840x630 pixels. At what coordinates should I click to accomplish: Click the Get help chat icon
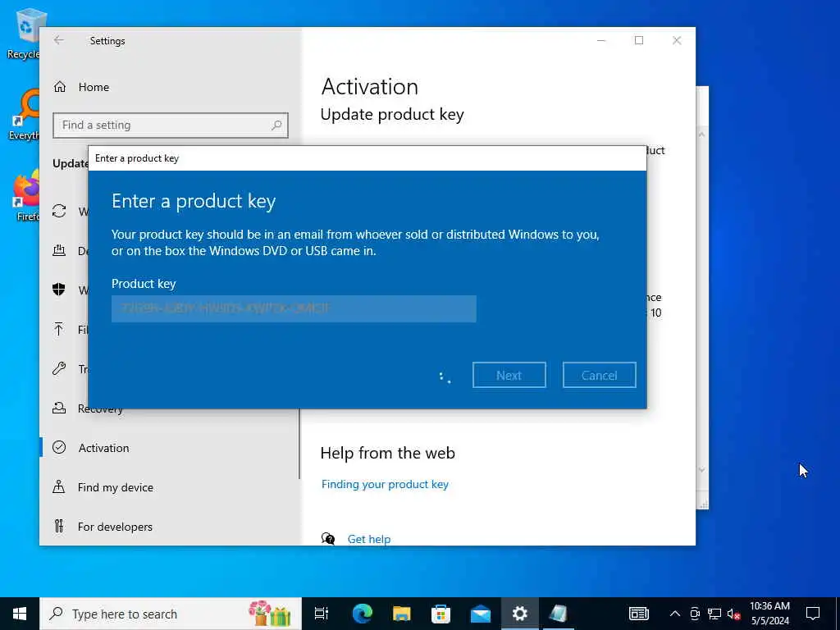click(328, 538)
